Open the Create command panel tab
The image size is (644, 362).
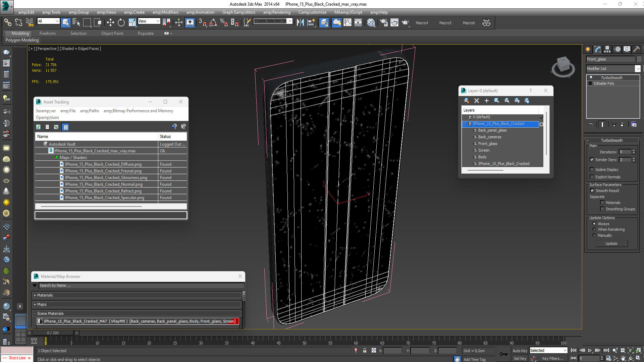pos(588,49)
